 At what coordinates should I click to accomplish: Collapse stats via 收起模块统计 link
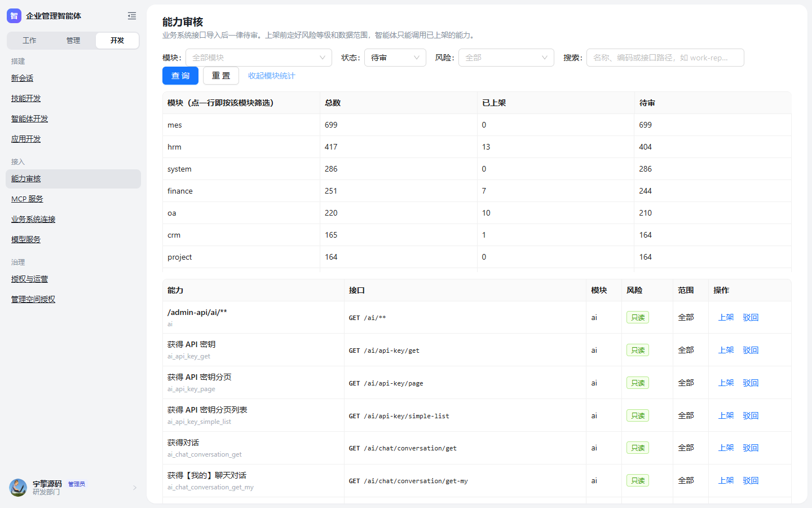(x=272, y=76)
